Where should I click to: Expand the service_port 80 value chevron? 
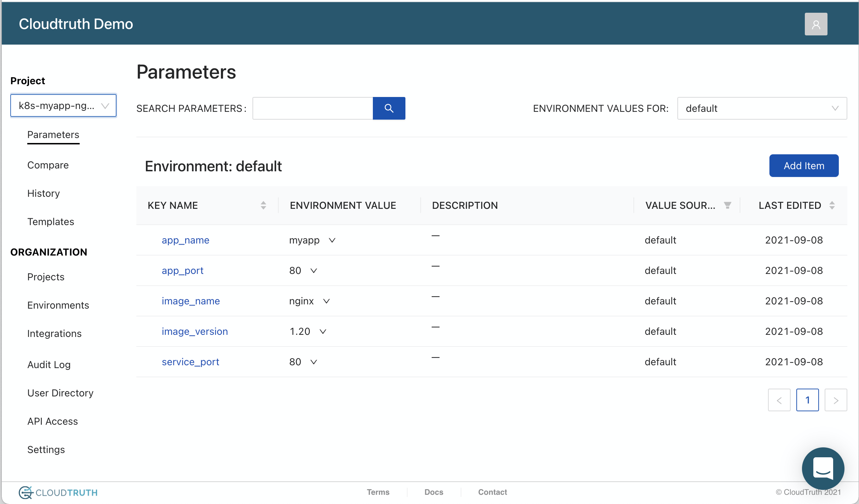point(314,362)
